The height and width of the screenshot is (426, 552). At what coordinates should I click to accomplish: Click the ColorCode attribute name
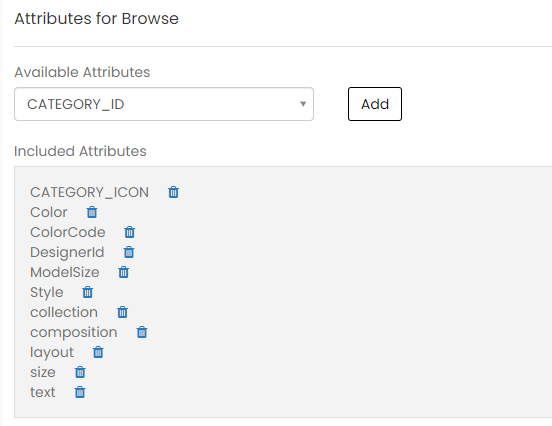(x=68, y=232)
